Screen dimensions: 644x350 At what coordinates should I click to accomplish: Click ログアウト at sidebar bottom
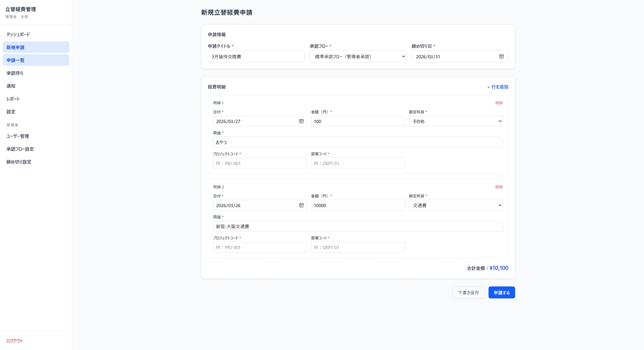tap(15, 341)
